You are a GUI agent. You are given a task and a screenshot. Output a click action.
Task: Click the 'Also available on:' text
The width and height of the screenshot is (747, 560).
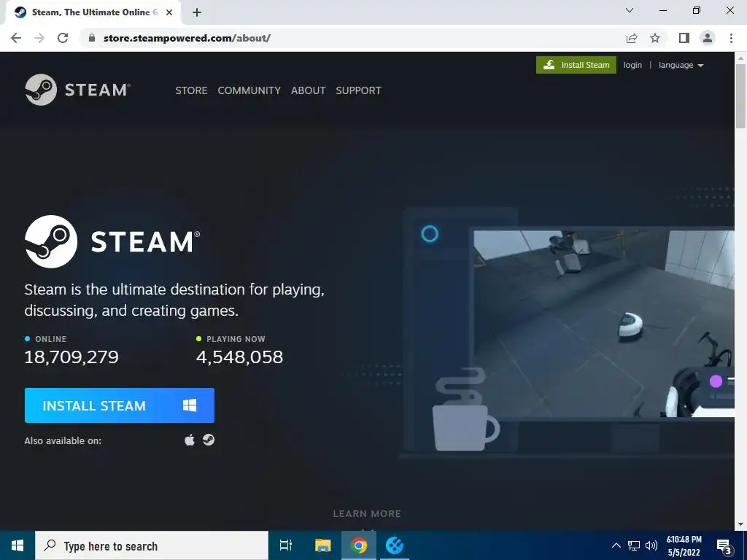click(x=63, y=440)
